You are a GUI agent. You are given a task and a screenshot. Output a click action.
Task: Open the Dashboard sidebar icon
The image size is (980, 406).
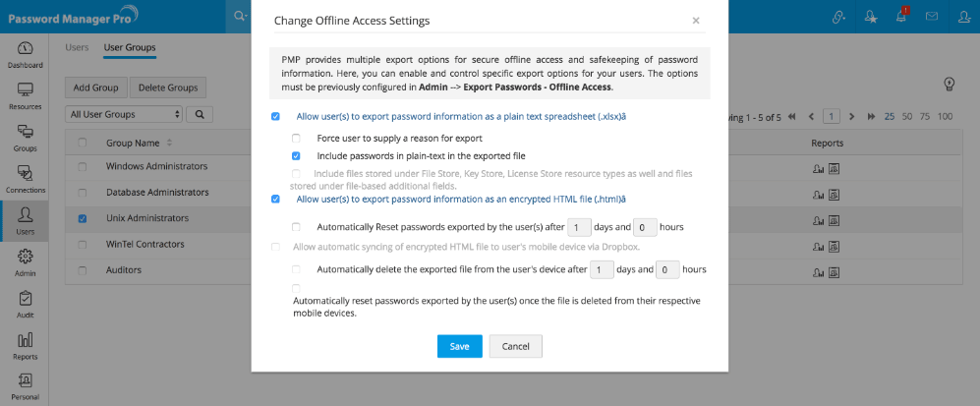click(25, 53)
